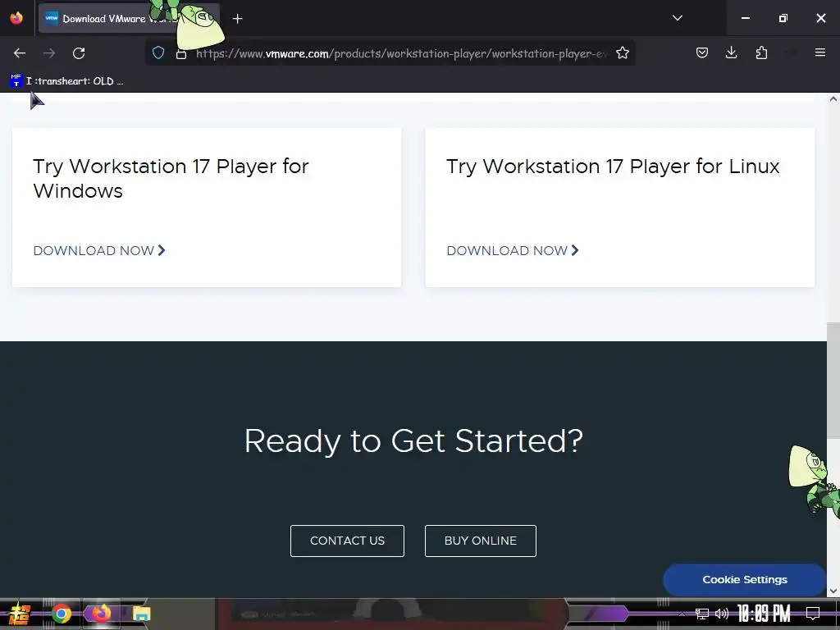Open a new tab with the plus button
Viewport: 840px width, 630px height.
[237, 19]
